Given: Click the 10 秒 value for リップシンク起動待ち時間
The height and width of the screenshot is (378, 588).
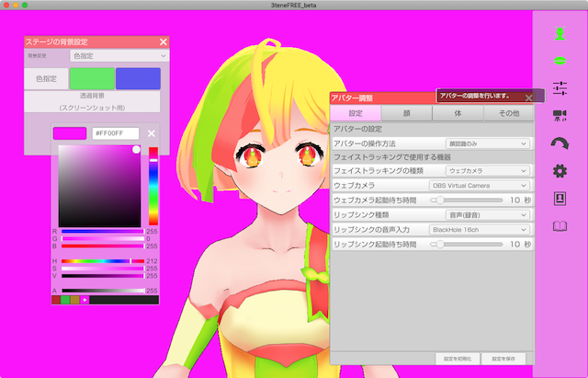Looking at the screenshot, I should pos(521,245).
